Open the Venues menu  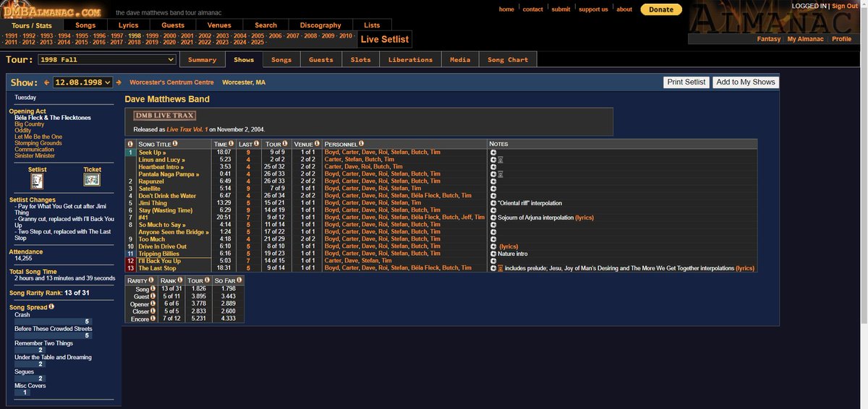click(x=219, y=25)
